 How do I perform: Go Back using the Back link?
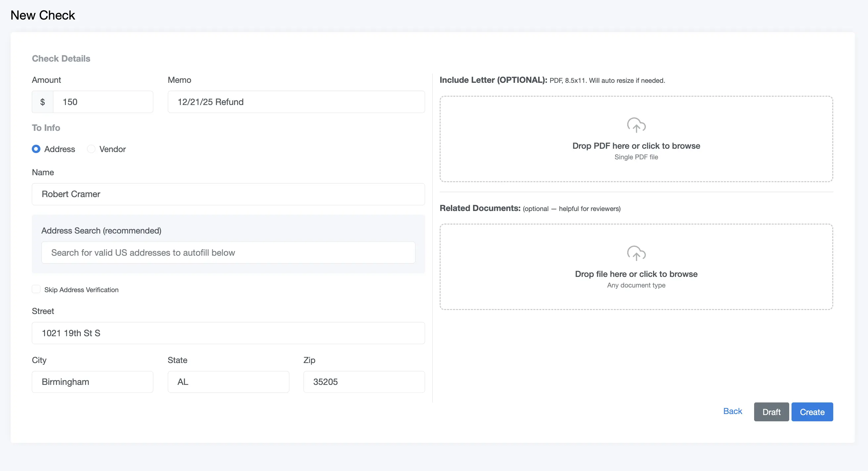[732, 411]
